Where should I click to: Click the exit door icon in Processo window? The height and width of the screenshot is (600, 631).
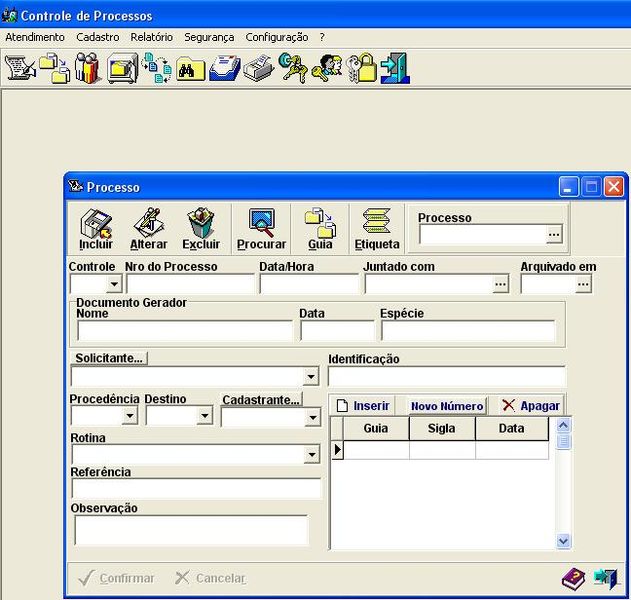point(605,579)
